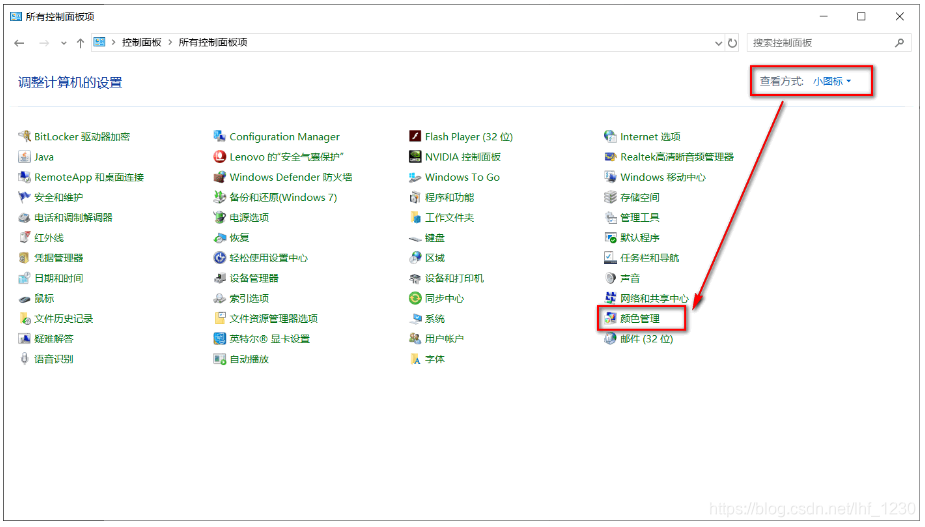Click the 语音识别 microphone icon

[24, 359]
